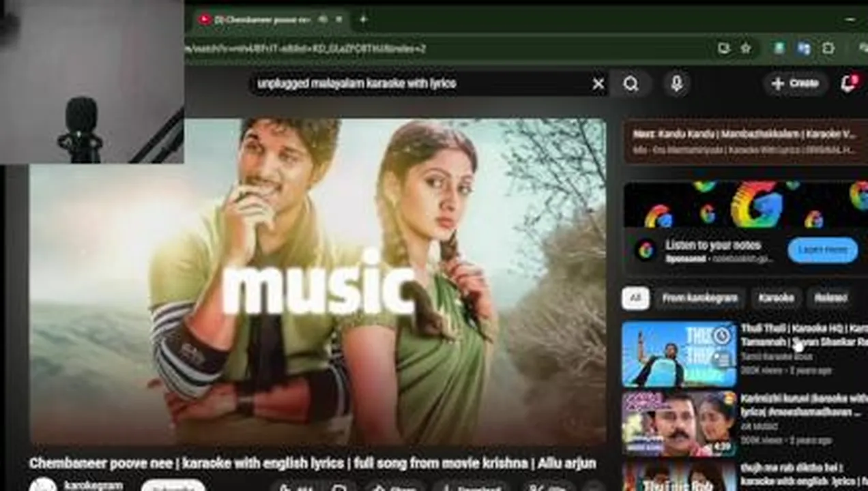Select the All filter chip
868x491 pixels.
tap(635, 298)
